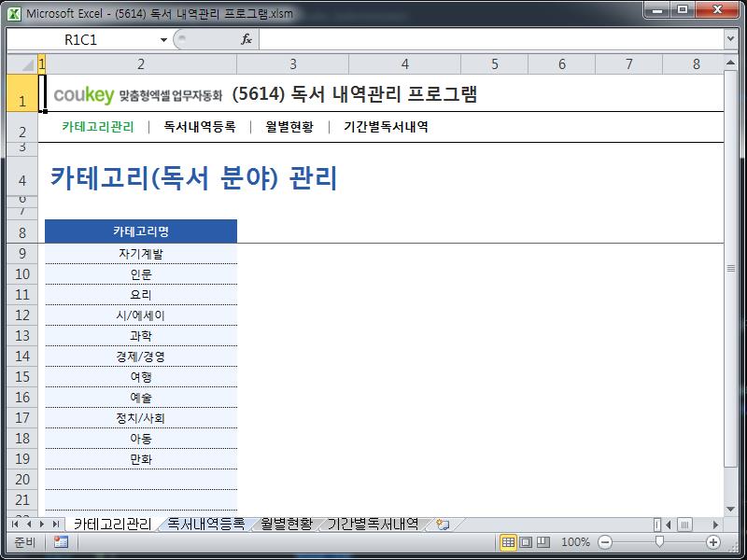Click the insert function fx icon
The width and height of the screenshot is (747, 560).
click(247, 39)
